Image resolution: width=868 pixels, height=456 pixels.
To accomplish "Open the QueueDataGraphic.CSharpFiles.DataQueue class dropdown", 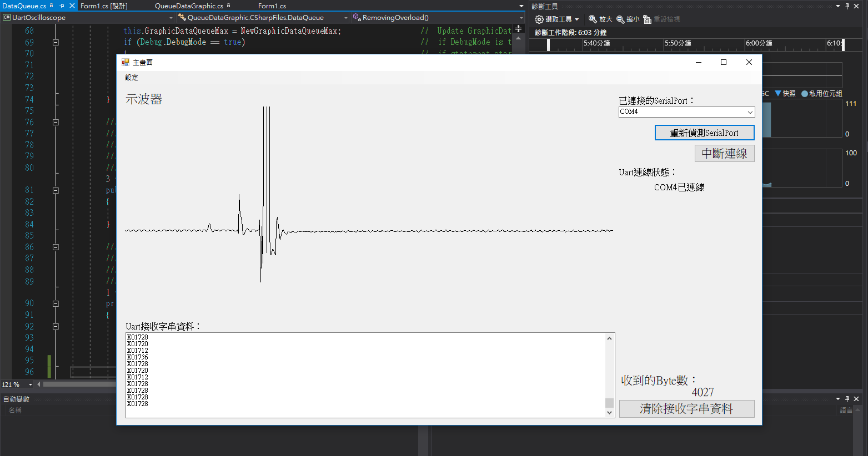I will 263,18.
